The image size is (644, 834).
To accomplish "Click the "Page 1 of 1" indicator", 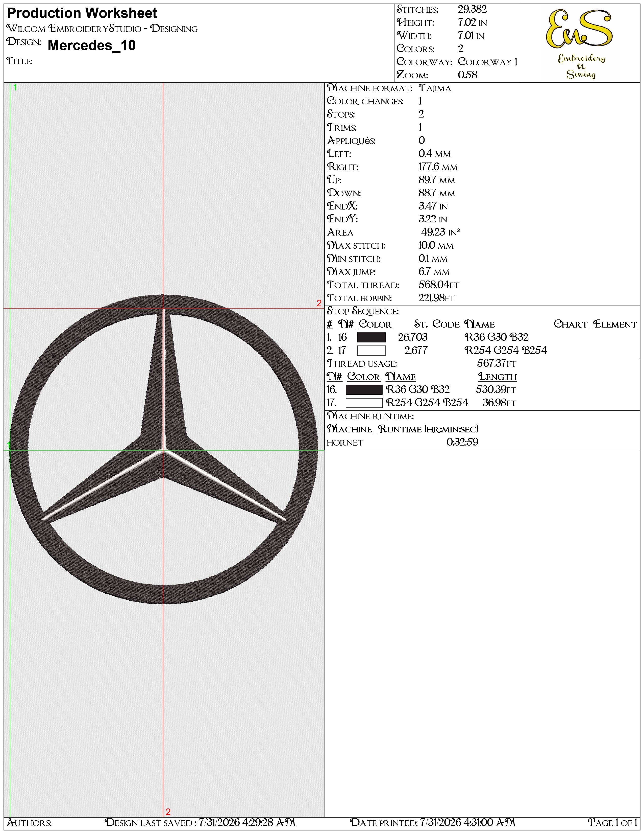I will pos(613,822).
